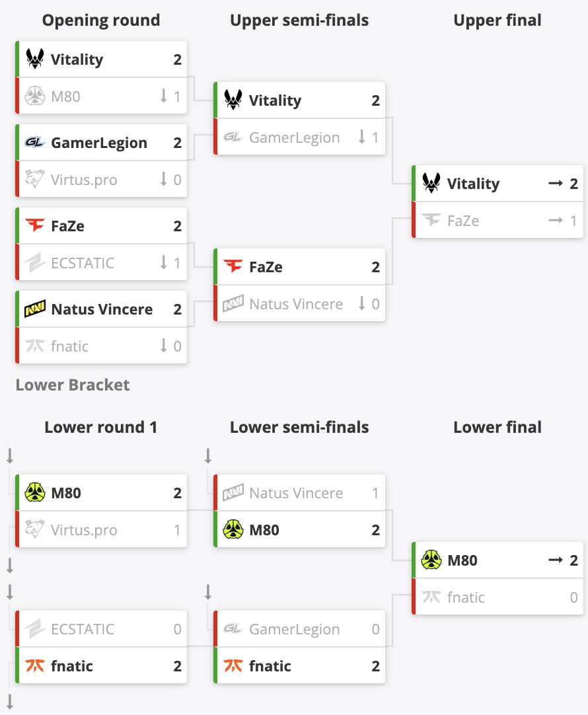Click fnatic logo in Lower semi-finals
This screenshot has width=588, height=715.
pos(233,665)
